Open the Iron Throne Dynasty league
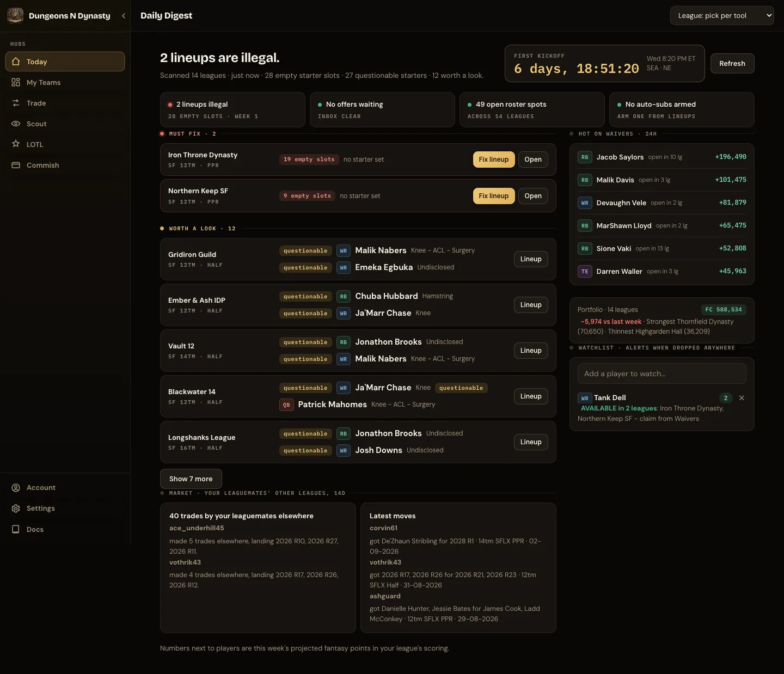This screenshot has width=784, height=674. tap(533, 160)
